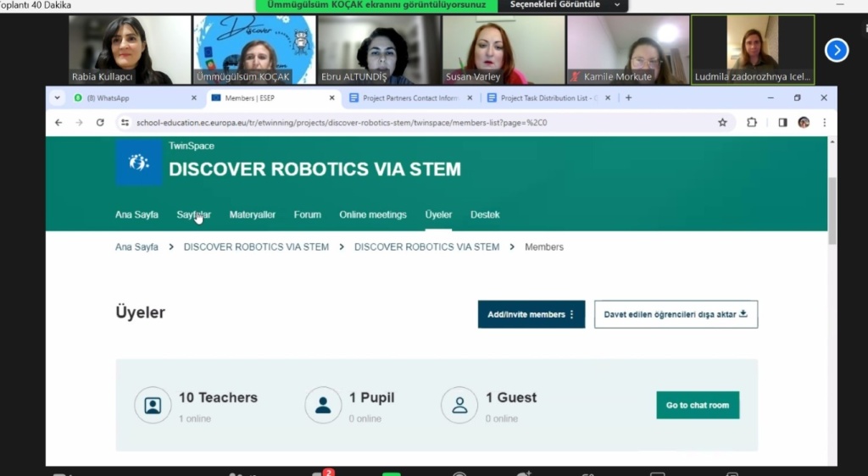Open the Chrome three-dot menu
Image resolution: width=868 pixels, height=476 pixels.
pos(824,123)
